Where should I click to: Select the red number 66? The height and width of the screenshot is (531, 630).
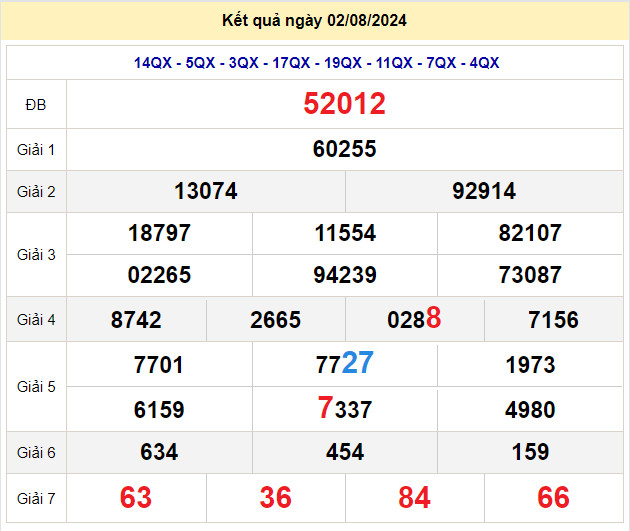click(x=553, y=497)
